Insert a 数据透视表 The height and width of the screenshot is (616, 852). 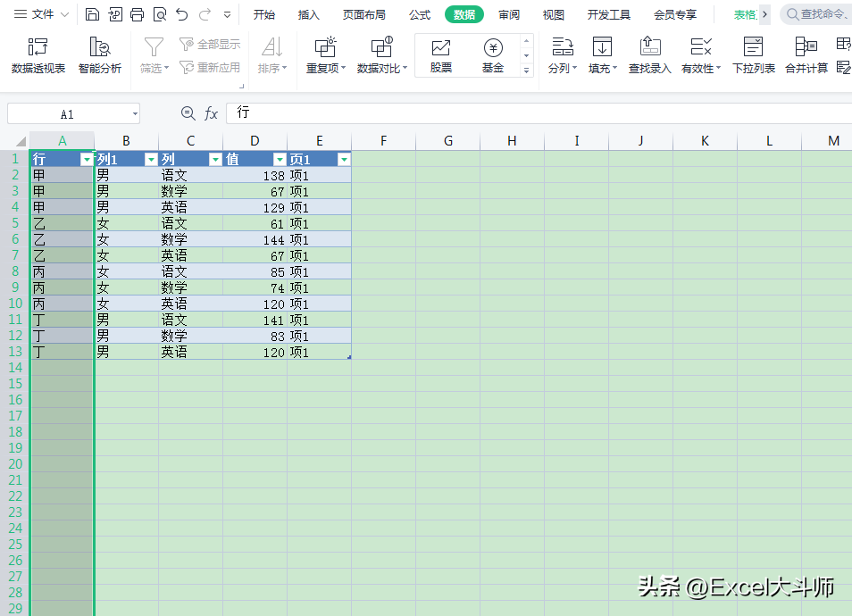point(38,54)
